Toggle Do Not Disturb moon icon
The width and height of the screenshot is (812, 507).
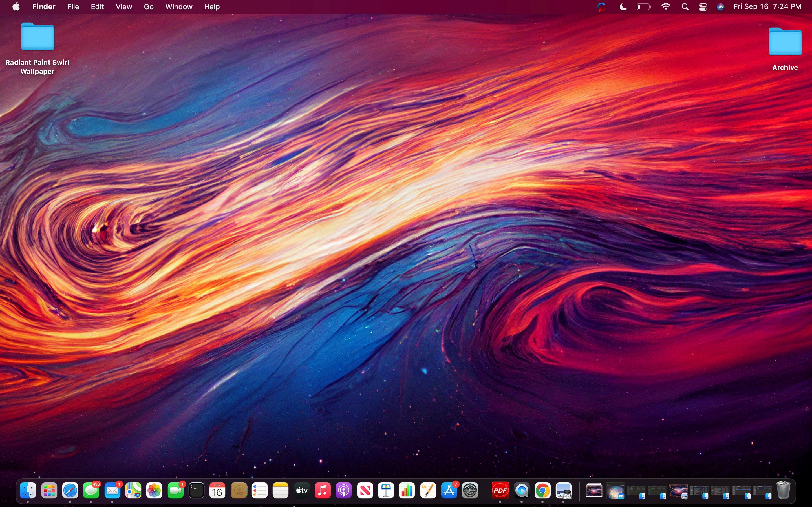point(623,7)
